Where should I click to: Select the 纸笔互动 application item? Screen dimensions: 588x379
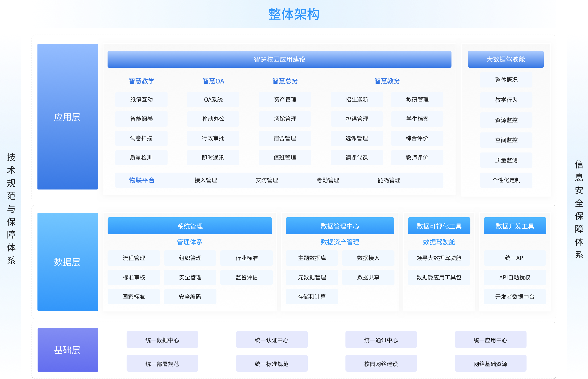click(x=141, y=99)
